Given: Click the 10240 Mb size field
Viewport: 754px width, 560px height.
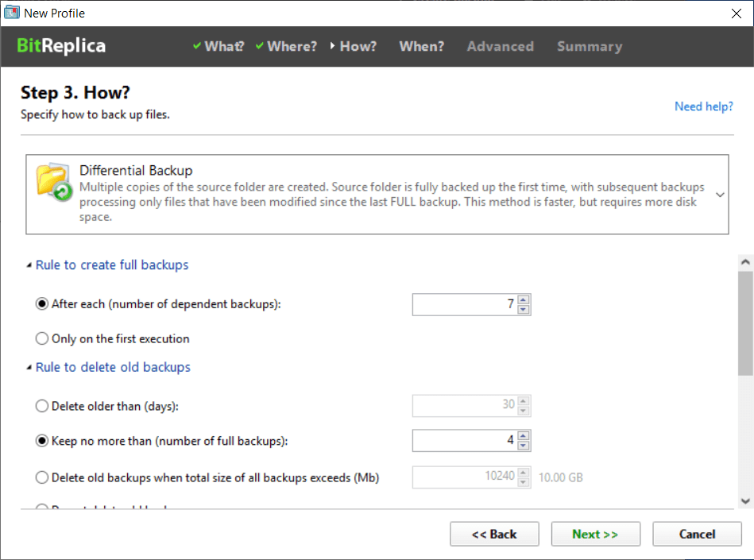Looking at the screenshot, I should (465, 477).
